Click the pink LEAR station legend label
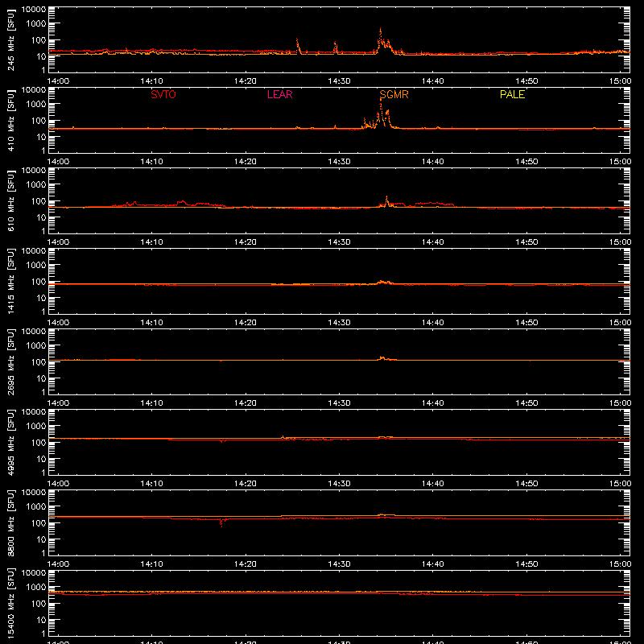This screenshot has height=644, width=644. [279, 94]
